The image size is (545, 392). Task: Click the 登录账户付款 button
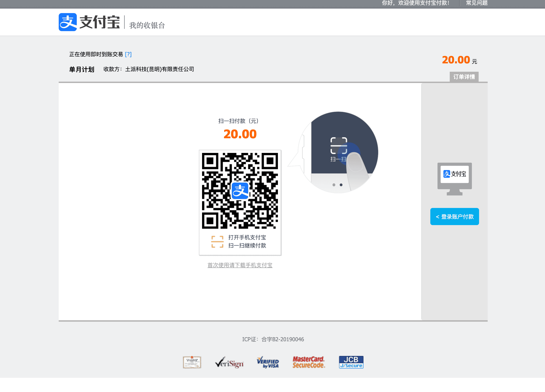[454, 217]
